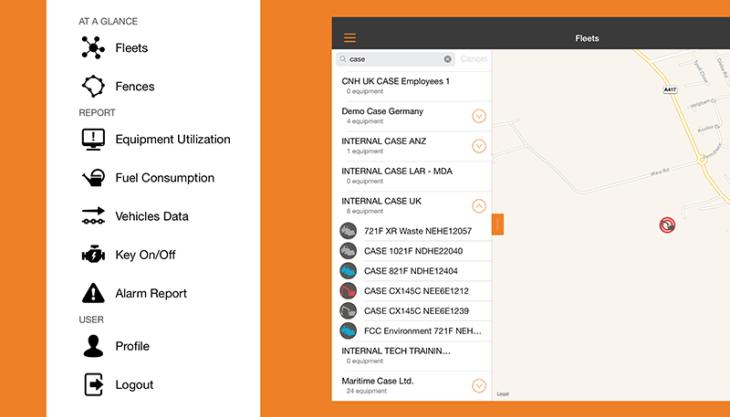Select Maritime Case Ltd. fleet name

378,381
